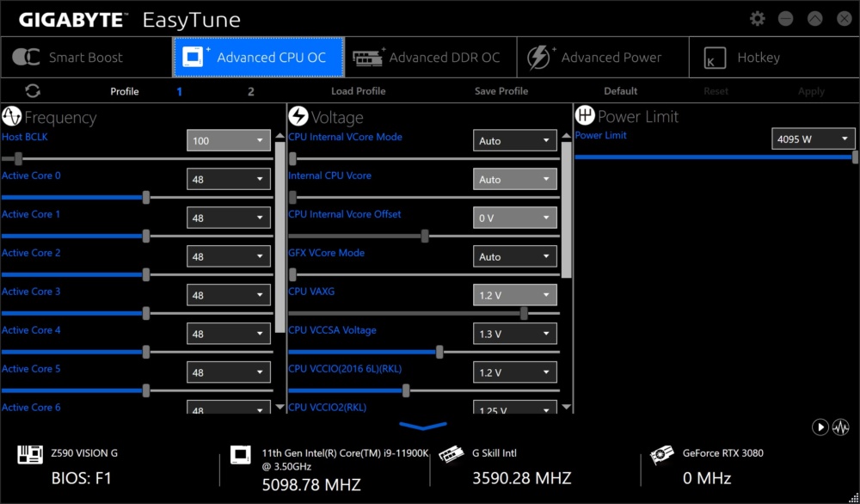
Task: Click Voltage panel scroll down arrow
Action: [x=567, y=407]
